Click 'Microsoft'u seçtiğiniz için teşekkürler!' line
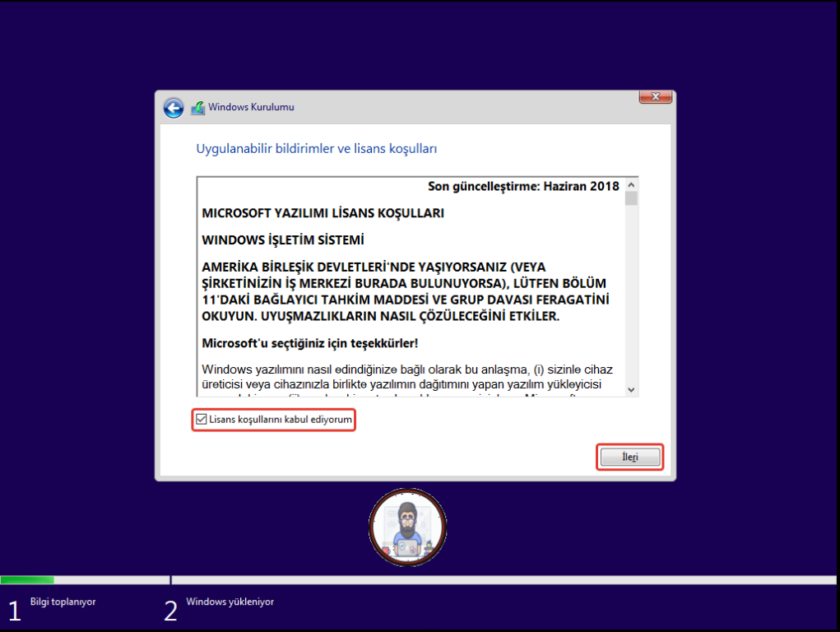 point(309,343)
